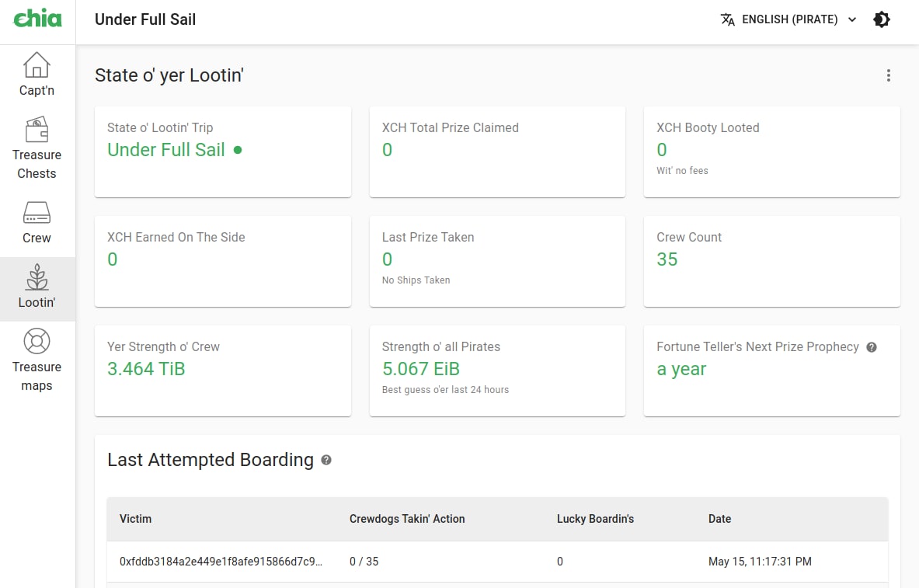
Task: Click the Wit' no fees note
Action: 682,171
